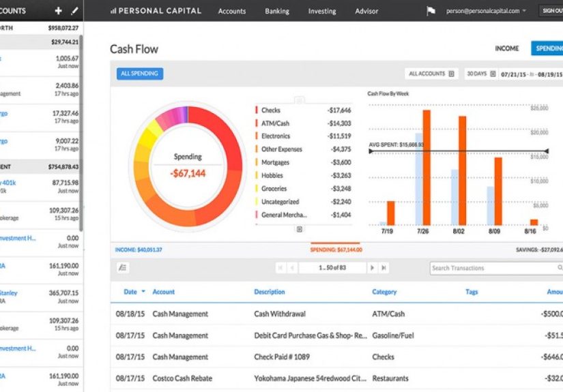Screen dimensions: 563x392
Task: Select Groceries legend row
Action: click(304, 188)
